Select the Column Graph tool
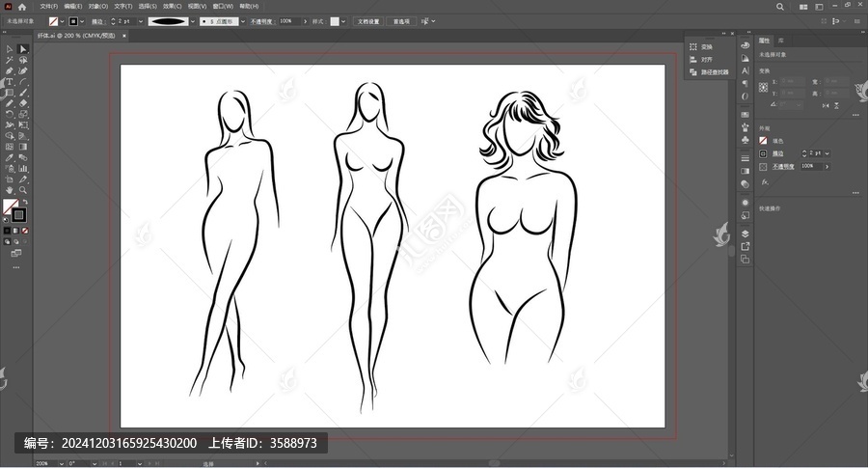This screenshot has width=868, height=468. tap(23, 168)
